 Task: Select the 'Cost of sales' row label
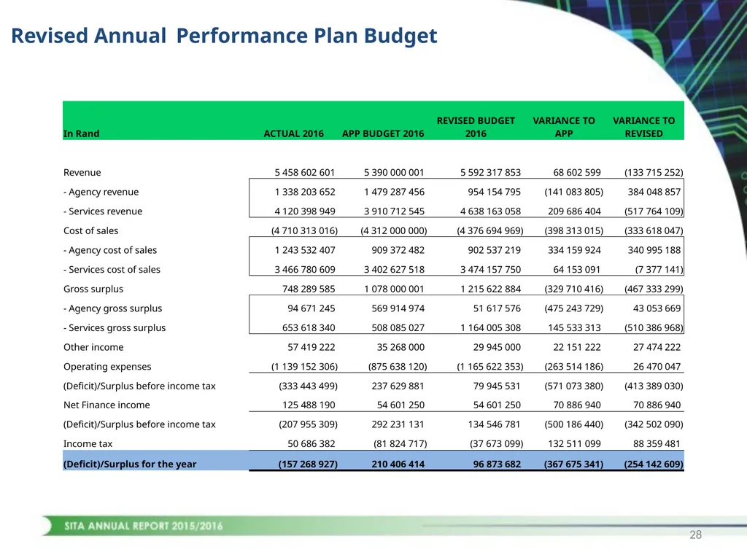[90, 231]
